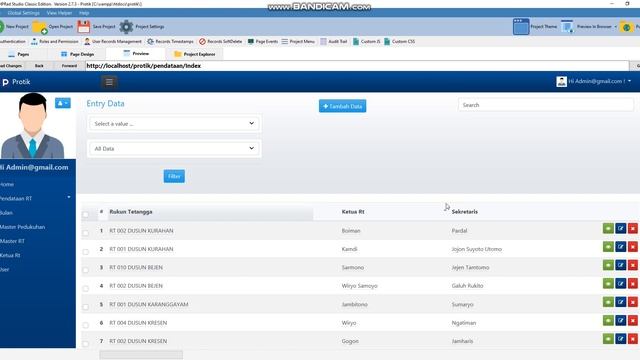Viewport: 640px width, 360px height.
Task: Click the Forward navigation button
Action: pyautogui.click(x=69, y=66)
